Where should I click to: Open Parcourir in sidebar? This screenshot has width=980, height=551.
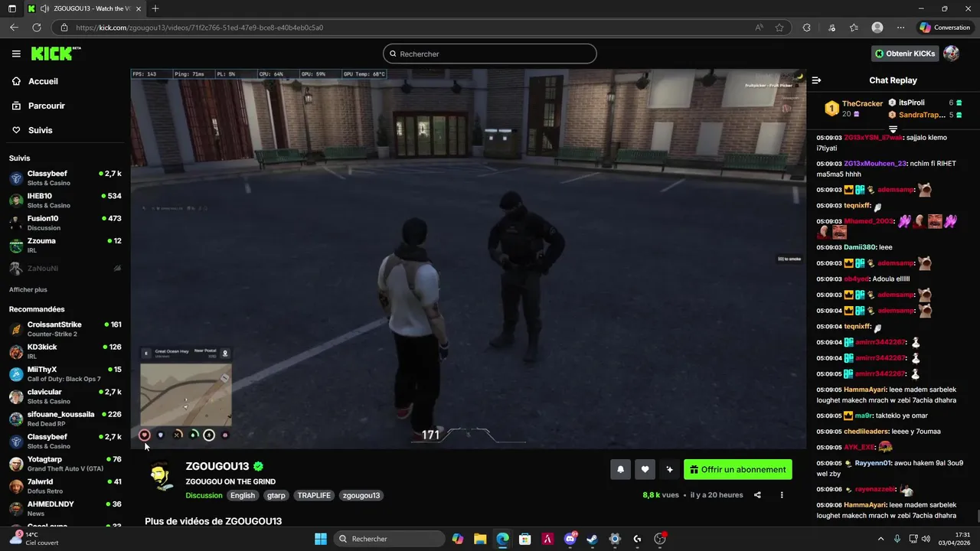(x=46, y=106)
